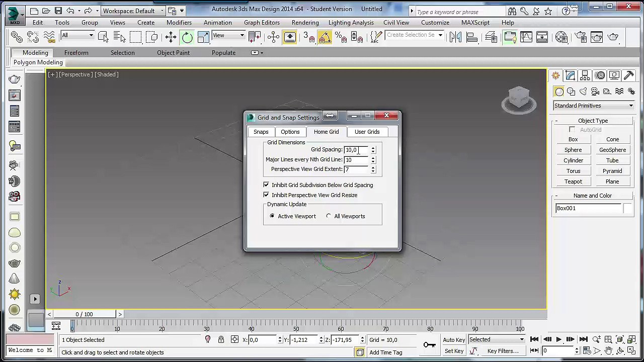Activate the Select and Rotate tool
This screenshot has width=644, height=362.
tap(187, 37)
